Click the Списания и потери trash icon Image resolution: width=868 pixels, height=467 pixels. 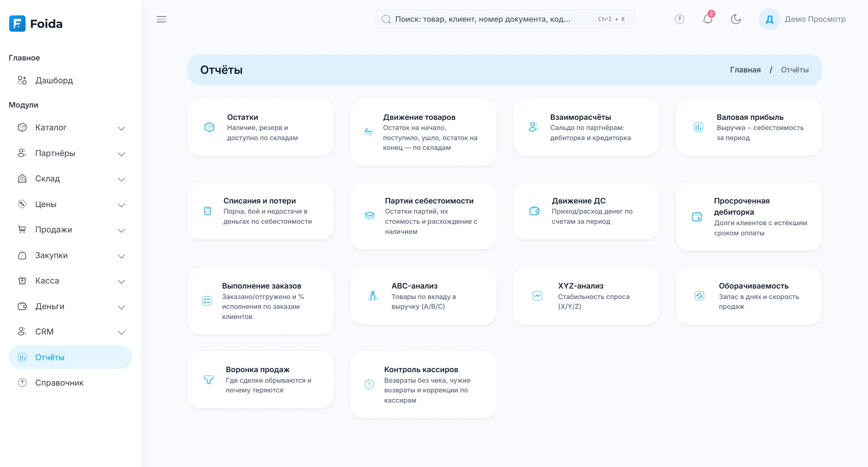coord(208,211)
